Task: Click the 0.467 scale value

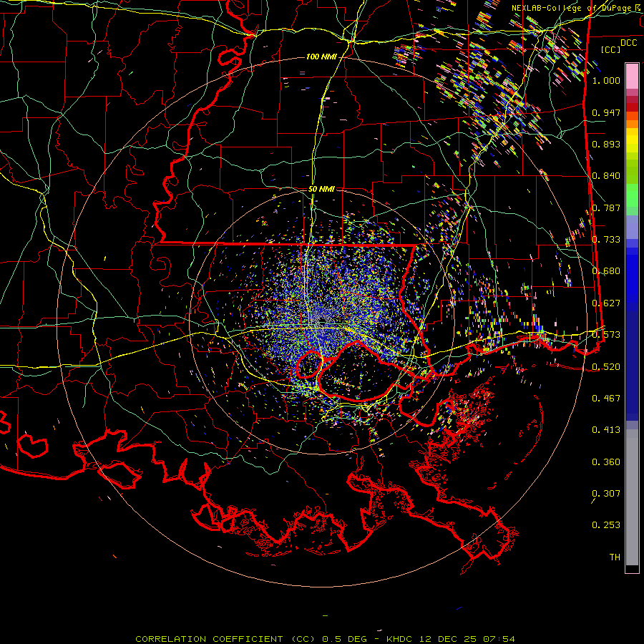Action: pyautogui.click(x=606, y=399)
